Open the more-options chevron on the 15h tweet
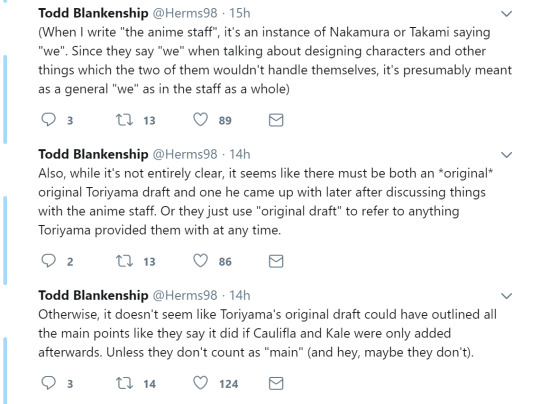The image size is (540, 404). tap(506, 14)
